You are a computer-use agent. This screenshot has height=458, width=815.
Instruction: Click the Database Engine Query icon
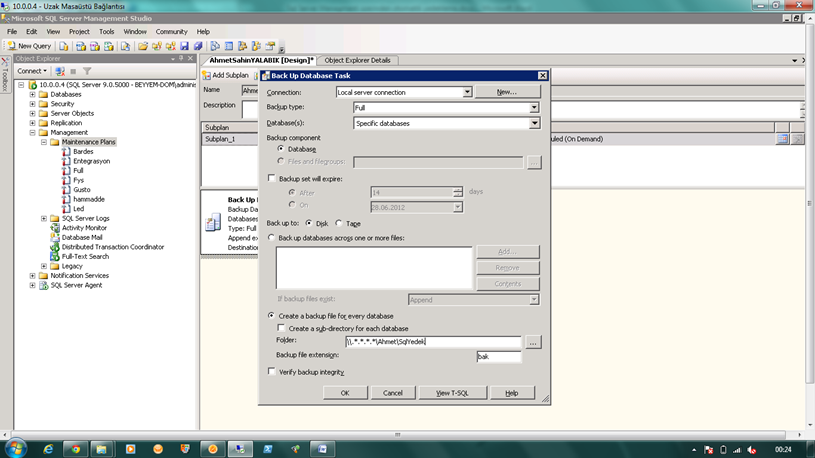64,46
